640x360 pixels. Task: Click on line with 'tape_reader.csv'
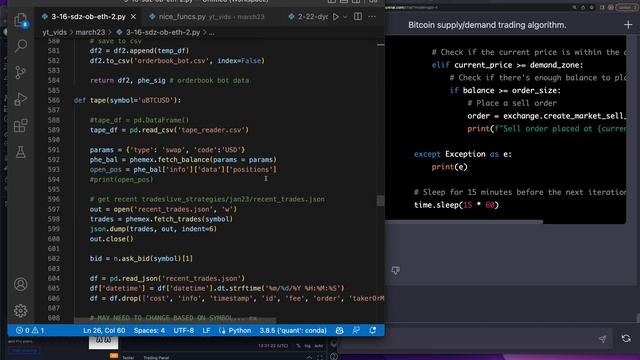click(x=169, y=130)
